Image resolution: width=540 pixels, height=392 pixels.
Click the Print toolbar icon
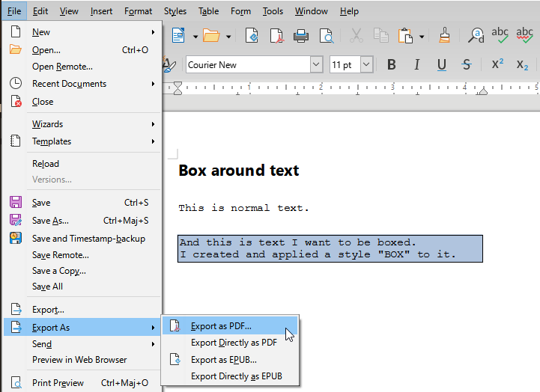point(301,36)
